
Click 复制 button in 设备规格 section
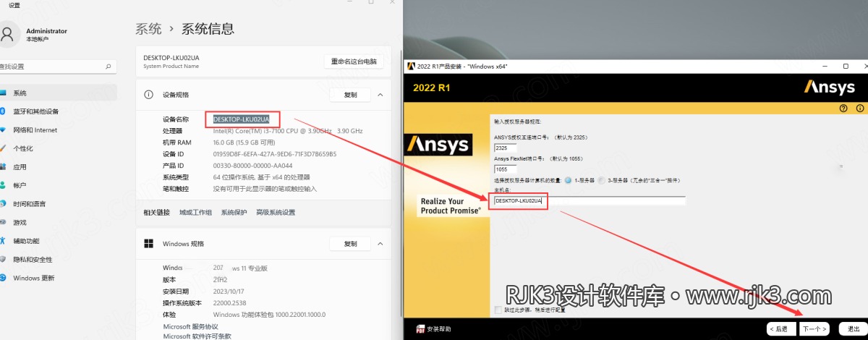pyautogui.click(x=350, y=95)
